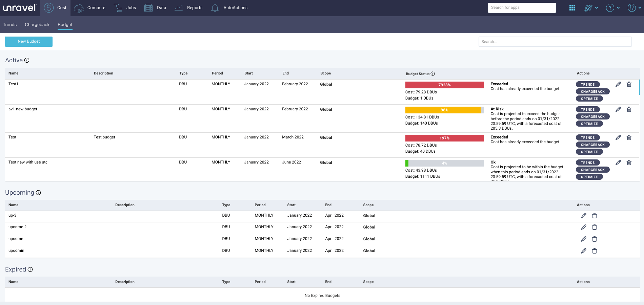
Task: Click the AutoActions bell icon
Action: click(215, 8)
